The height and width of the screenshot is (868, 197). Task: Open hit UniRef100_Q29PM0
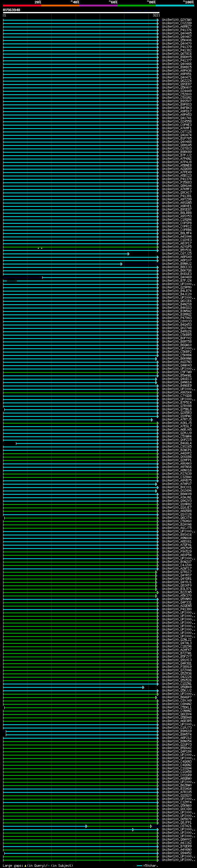tap(177, 287)
